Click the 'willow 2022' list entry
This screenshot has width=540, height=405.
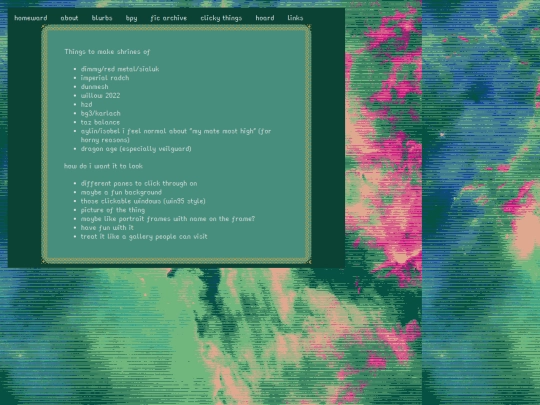(x=100, y=95)
